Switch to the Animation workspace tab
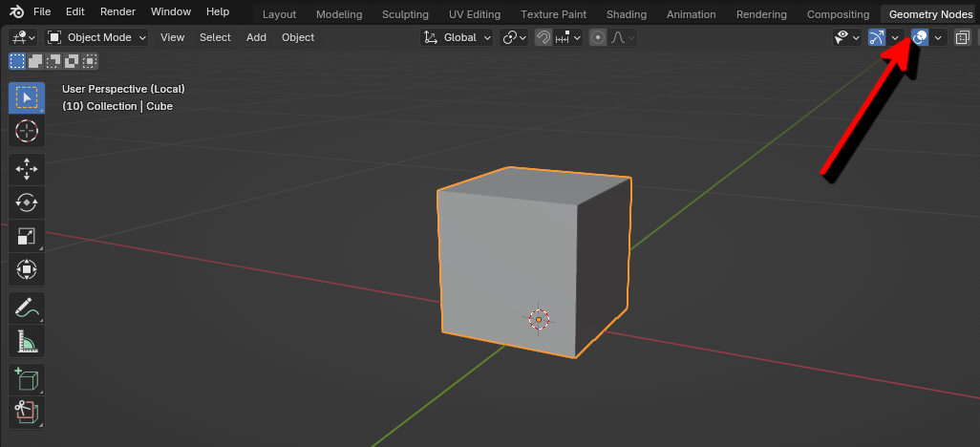Viewport: 980px width, 447px height. [692, 14]
